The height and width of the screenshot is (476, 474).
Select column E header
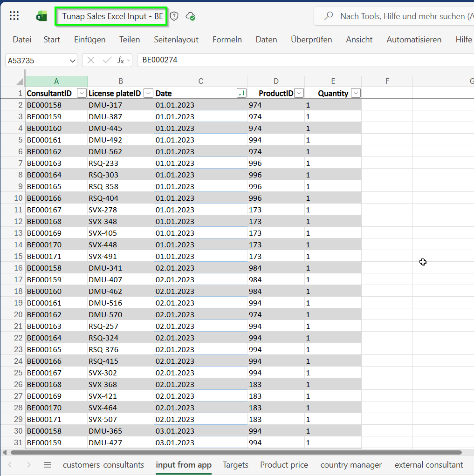coord(333,82)
